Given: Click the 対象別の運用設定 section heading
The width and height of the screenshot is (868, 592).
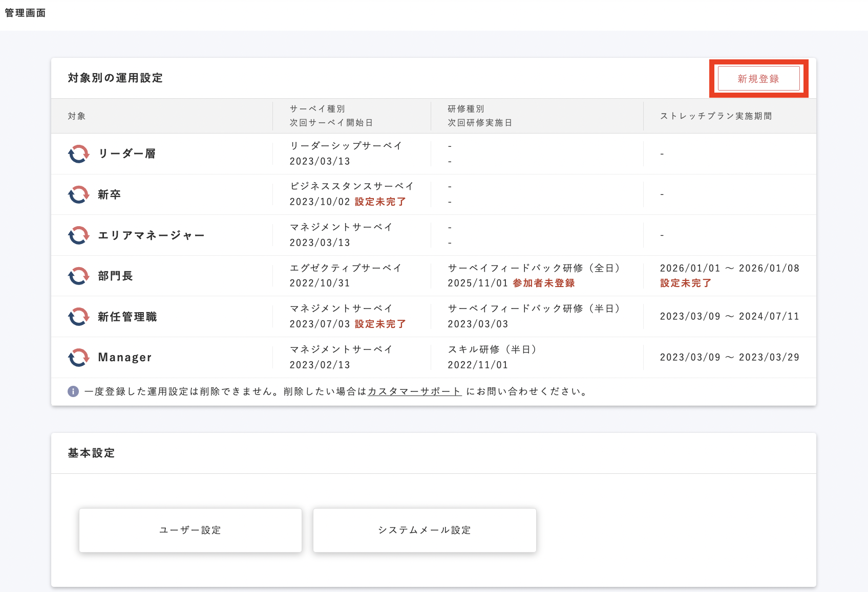Looking at the screenshot, I should (x=115, y=78).
